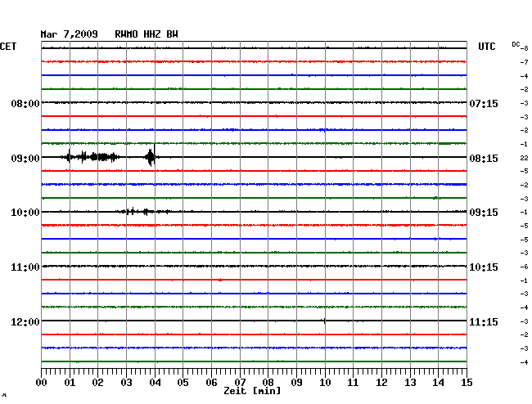This screenshot has width=532, height=404.
Task: Click minute 01 on the time axis
Action: [x=70, y=383]
